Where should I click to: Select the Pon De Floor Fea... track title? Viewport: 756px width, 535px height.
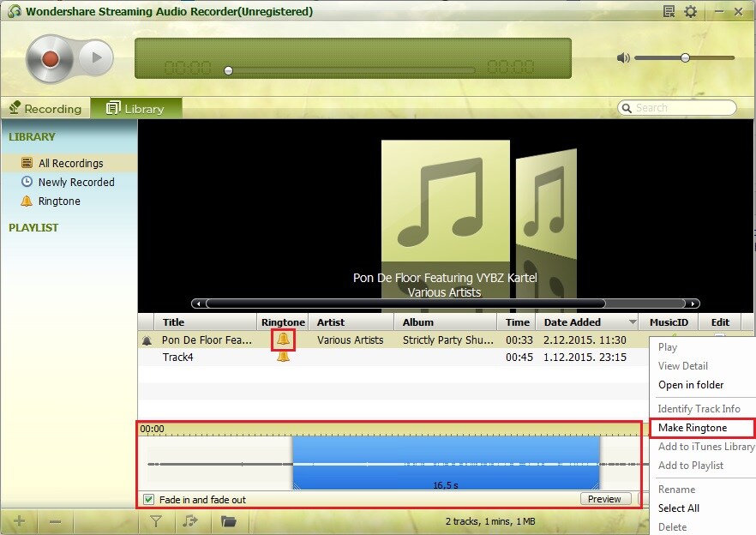click(x=207, y=340)
